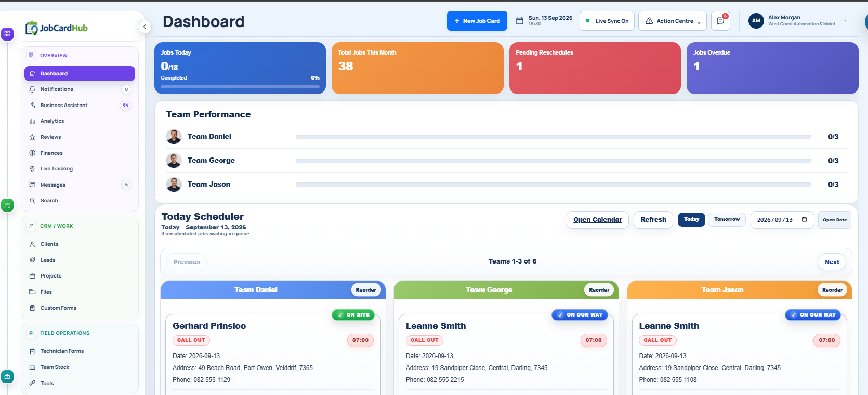Viewport: 868px width, 395px height.
Task: Click the Leads target icon
Action: pyautogui.click(x=32, y=260)
